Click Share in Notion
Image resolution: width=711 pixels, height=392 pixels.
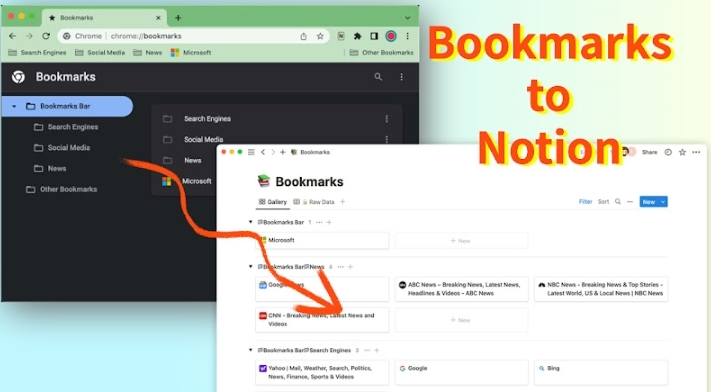(x=649, y=152)
